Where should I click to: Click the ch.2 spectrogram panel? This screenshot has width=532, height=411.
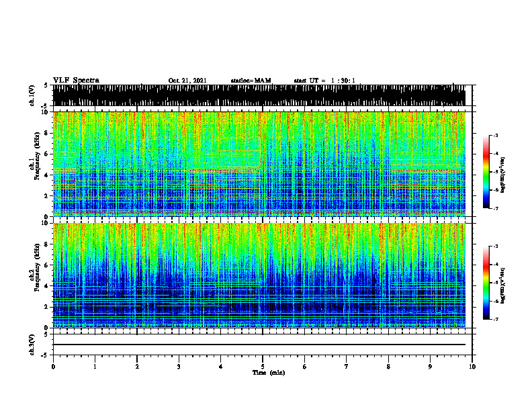(x=259, y=275)
